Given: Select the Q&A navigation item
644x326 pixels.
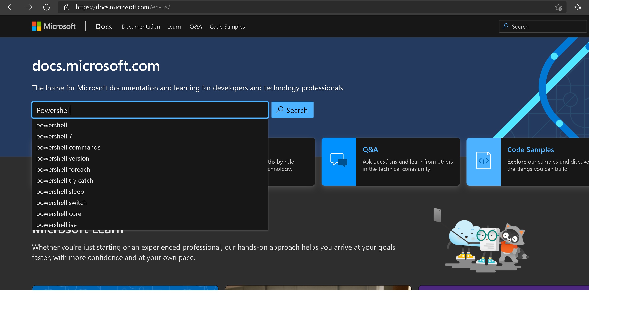Looking at the screenshot, I should [196, 27].
